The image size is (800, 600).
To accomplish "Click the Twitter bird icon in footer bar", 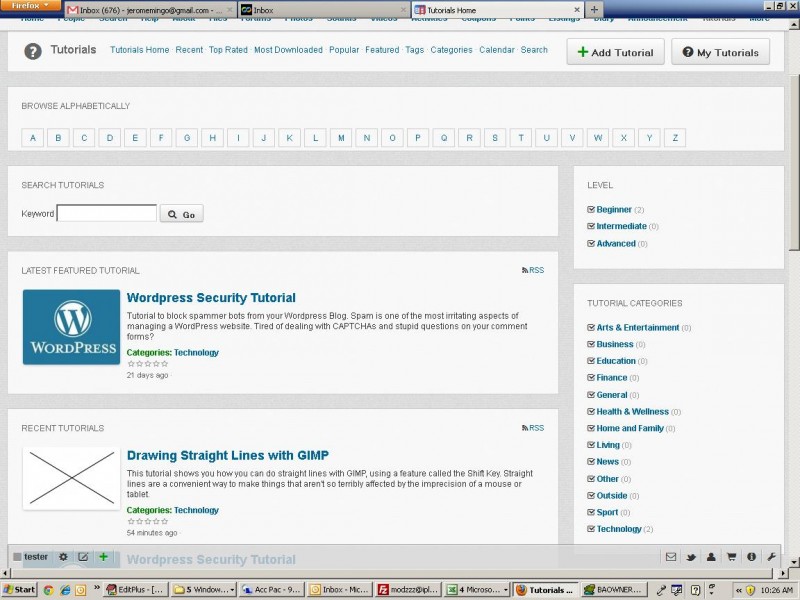I will pyautogui.click(x=691, y=557).
